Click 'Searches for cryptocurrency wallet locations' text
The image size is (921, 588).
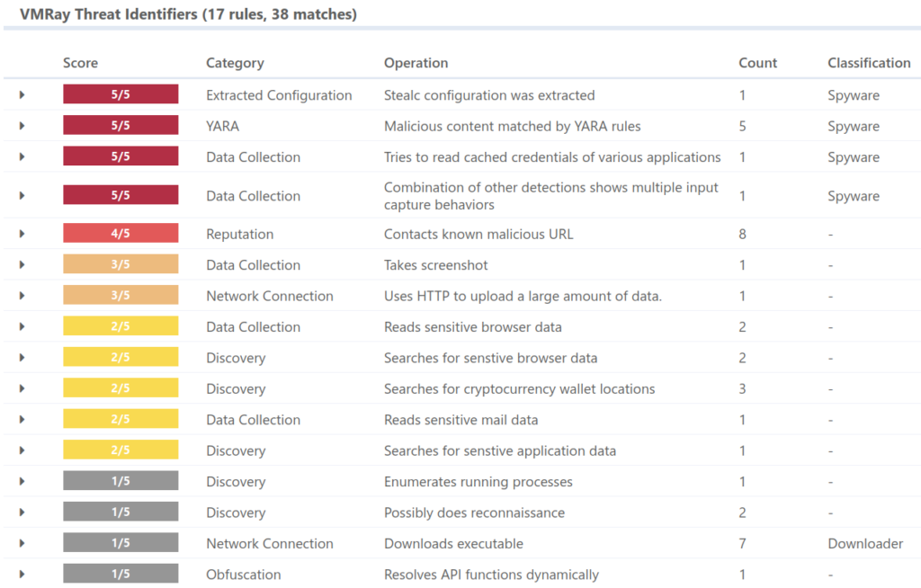[x=519, y=389]
